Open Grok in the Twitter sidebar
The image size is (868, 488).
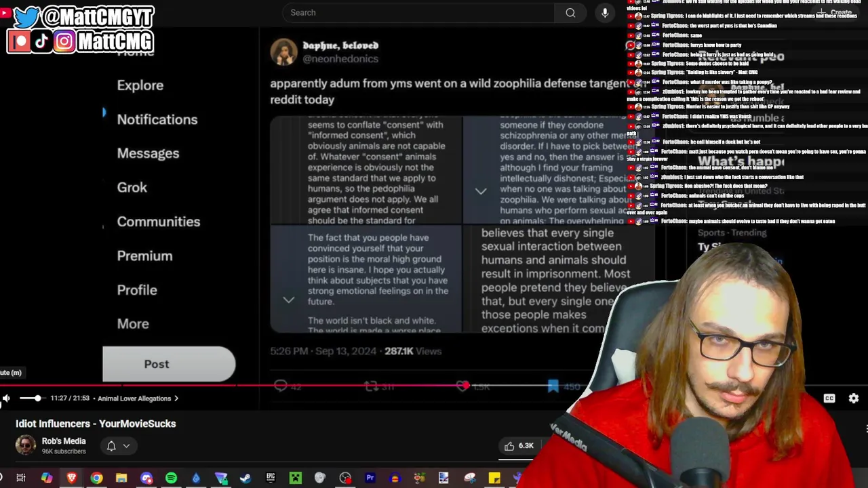132,187
